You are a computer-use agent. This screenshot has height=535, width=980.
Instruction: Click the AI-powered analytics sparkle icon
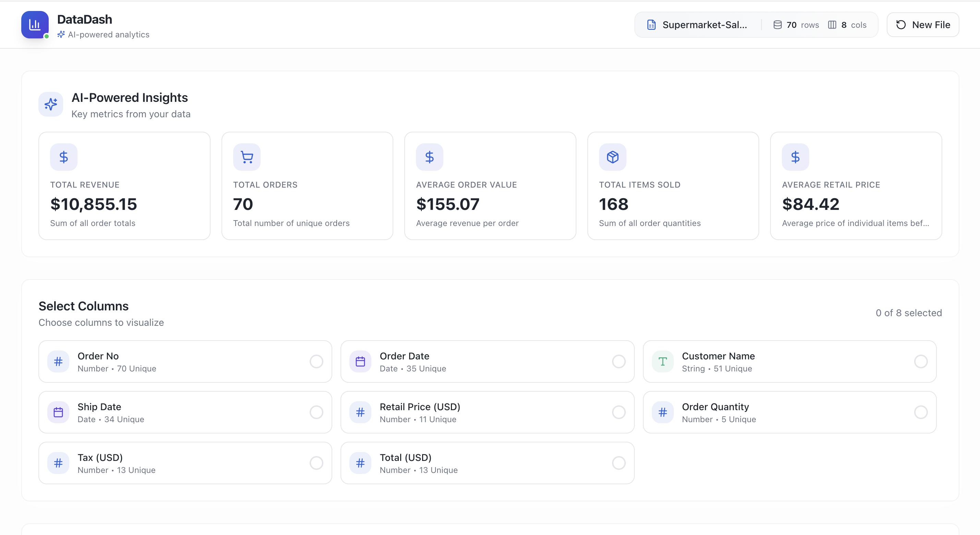click(61, 34)
